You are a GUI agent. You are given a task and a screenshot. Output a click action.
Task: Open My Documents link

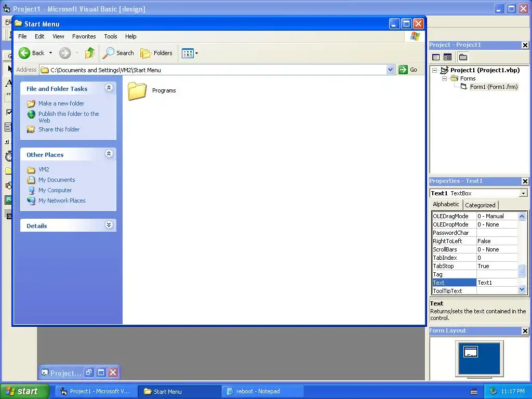point(57,180)
